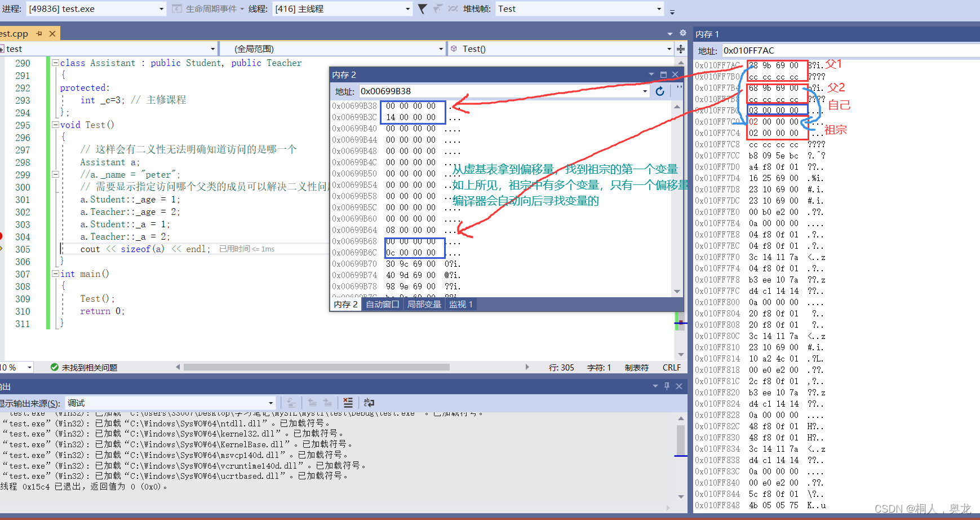
Task: Toggle word wrap in output panel
Action: click(x=369, y=403)
